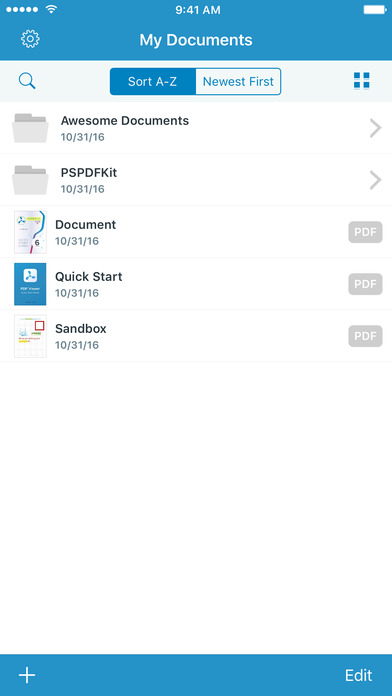Open the PSPDFKit folder entry
The image size is (392, 696).
(196, 180)
